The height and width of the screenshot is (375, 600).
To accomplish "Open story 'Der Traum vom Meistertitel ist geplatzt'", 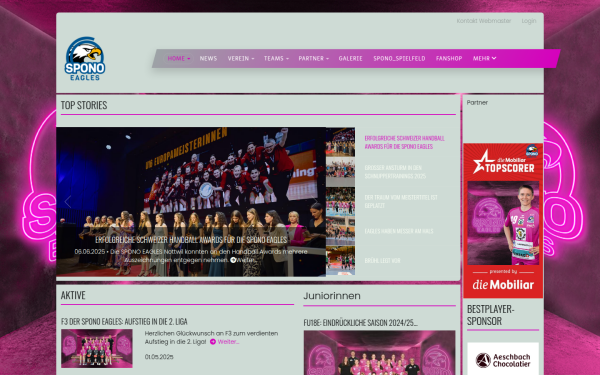I will point(401,201).
